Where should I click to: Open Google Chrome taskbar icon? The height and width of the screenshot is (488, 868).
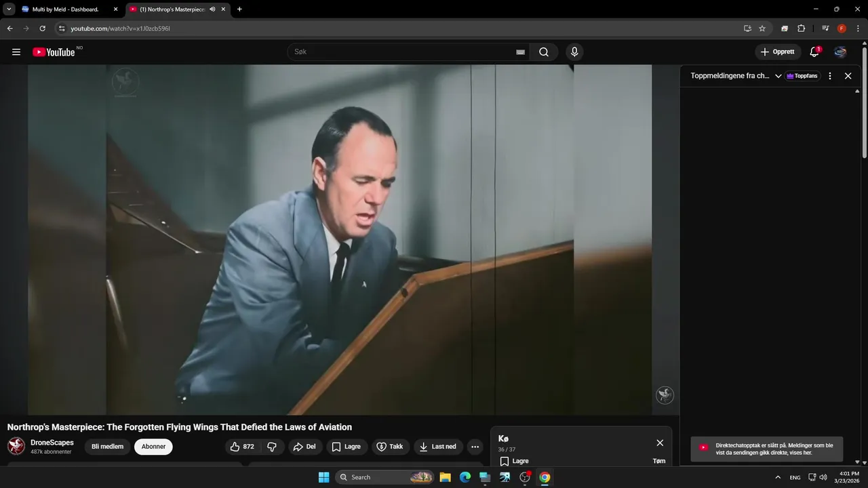click(545, 477)
